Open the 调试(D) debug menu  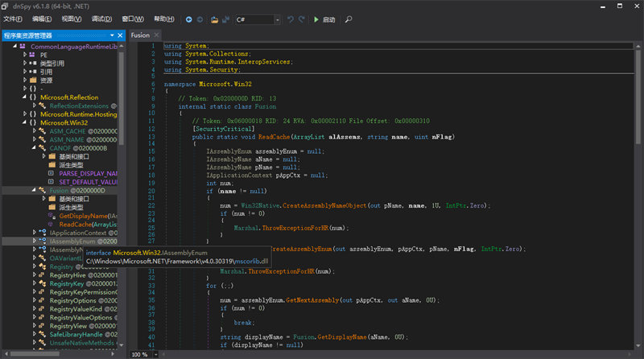point(101,19)
